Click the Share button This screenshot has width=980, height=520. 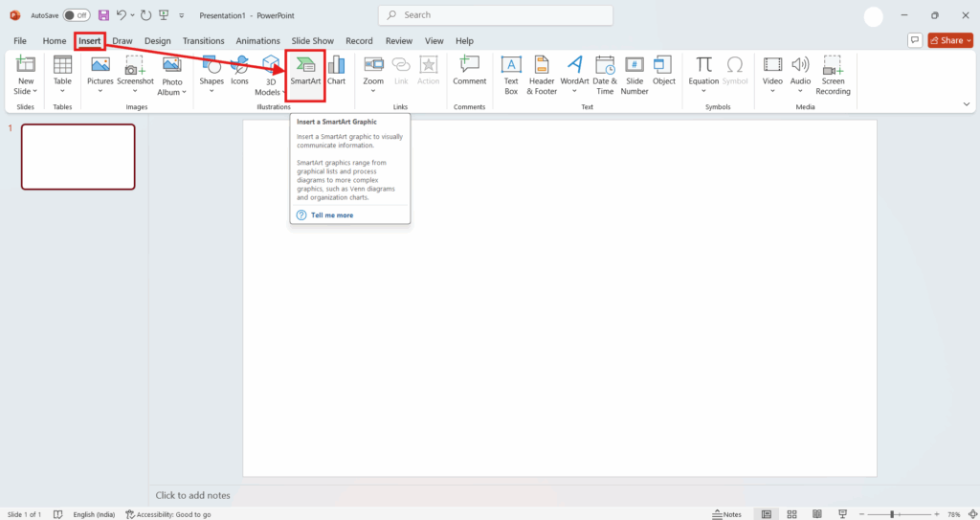pyautogui.click(x=950, y=40)
